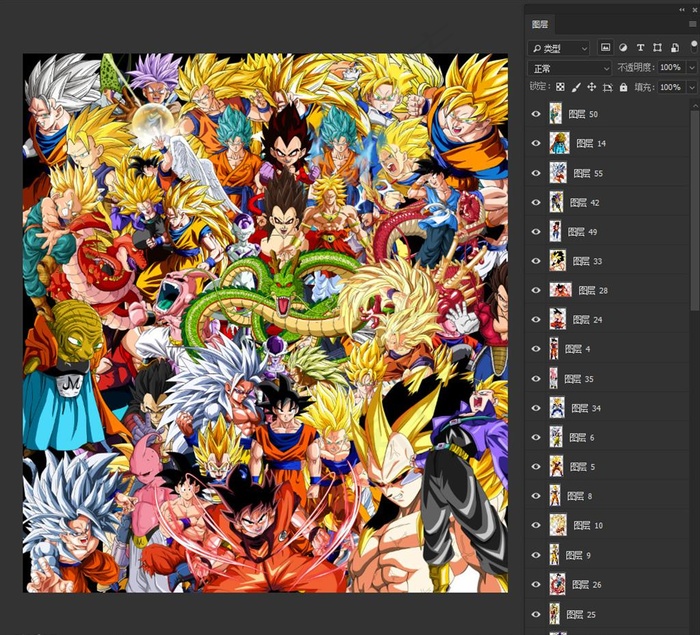Filter layers by shape layer icon
The image size is (700, 635).
click(657, 47)
